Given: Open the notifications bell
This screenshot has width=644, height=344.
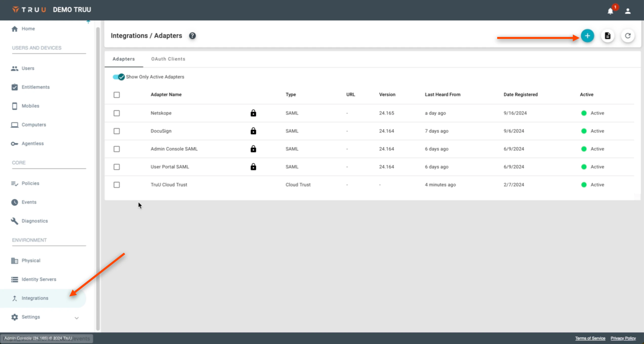Looking at the screenshot, I should 610,11.
